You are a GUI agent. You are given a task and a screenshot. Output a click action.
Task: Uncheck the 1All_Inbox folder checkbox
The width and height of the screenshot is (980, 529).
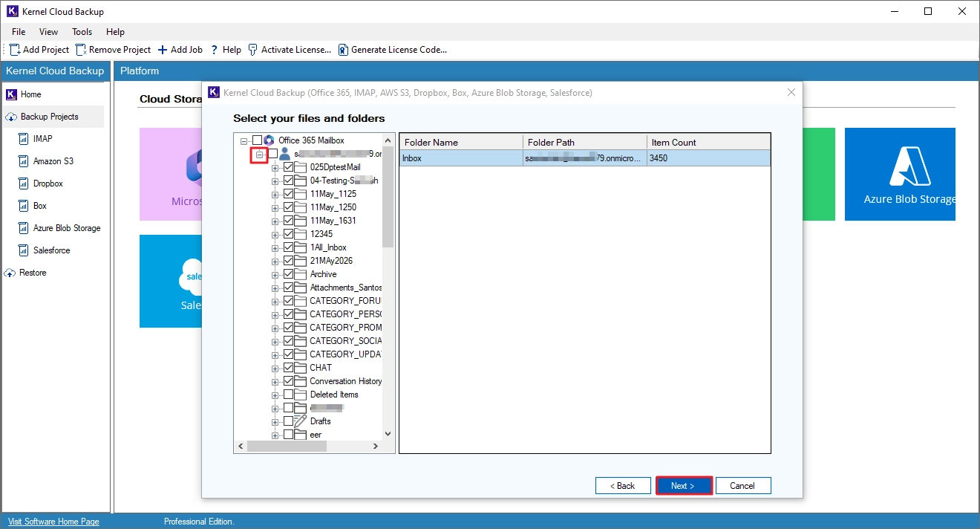(x=288, y=247)
